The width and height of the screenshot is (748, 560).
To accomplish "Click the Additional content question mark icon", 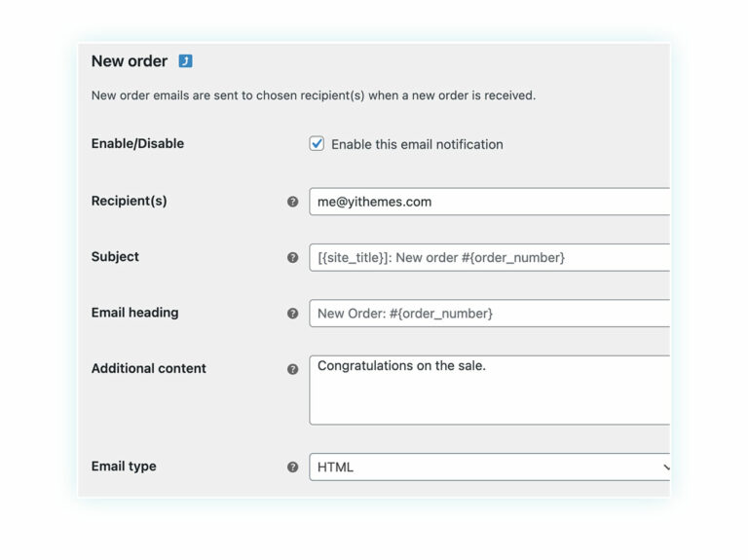I will point(292,369).
